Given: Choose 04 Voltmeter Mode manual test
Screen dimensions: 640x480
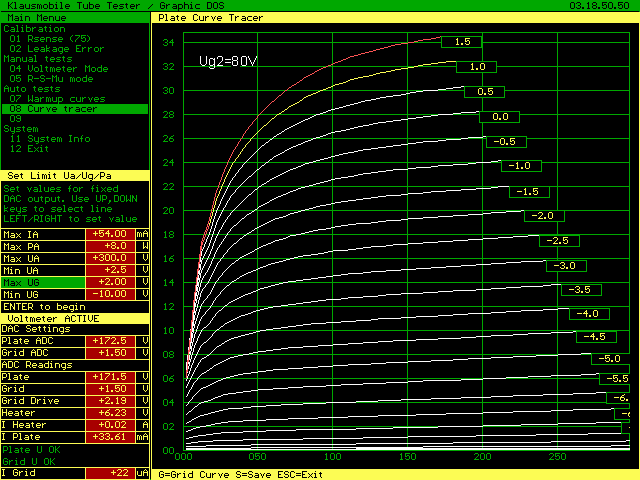Looking at the screenshot, I should point(60,68).
